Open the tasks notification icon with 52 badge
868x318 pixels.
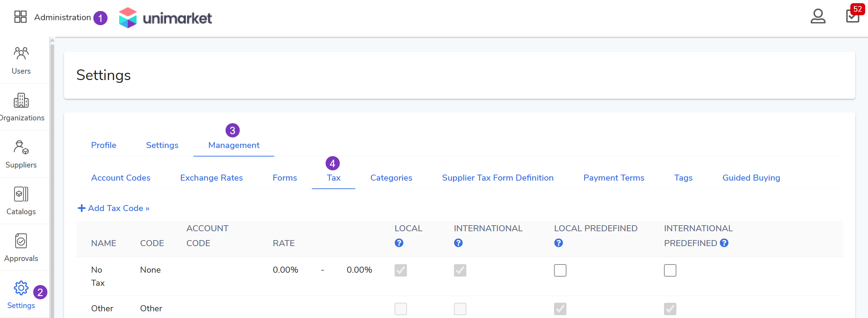click(x=852, y=16)
